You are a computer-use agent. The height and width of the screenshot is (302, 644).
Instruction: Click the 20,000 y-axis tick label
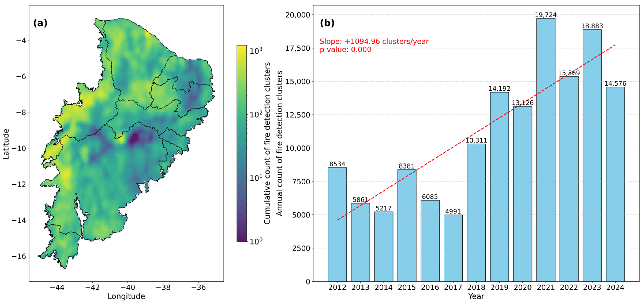click(x=297, y=15)
